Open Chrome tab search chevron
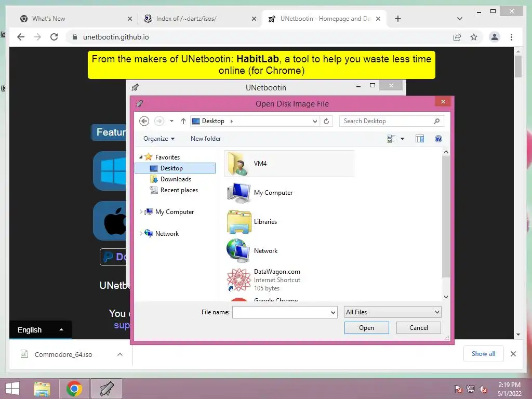 [460, 19]
